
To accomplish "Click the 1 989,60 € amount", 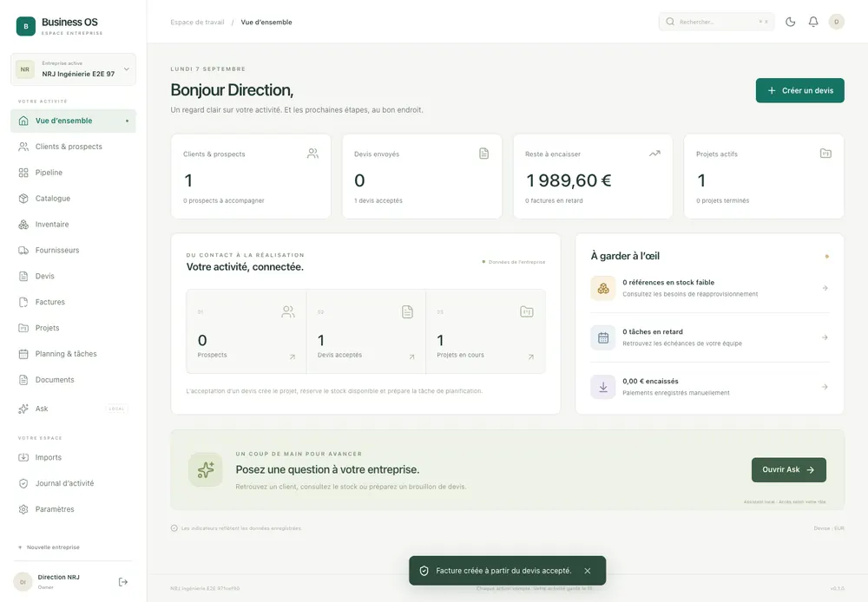I will 569,180.
